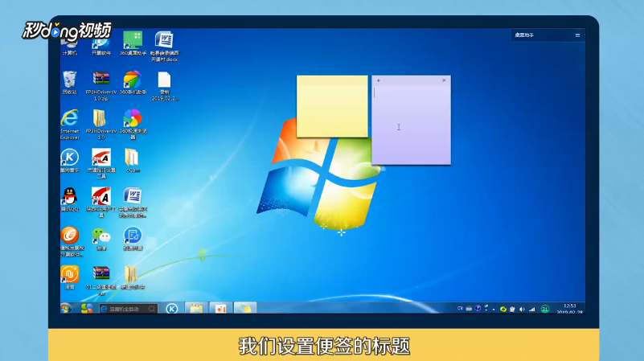Viewport: 644px width, 361px height.
Task: Click the search magnifier in taskbar box
Action: click(x=152, y=309)
